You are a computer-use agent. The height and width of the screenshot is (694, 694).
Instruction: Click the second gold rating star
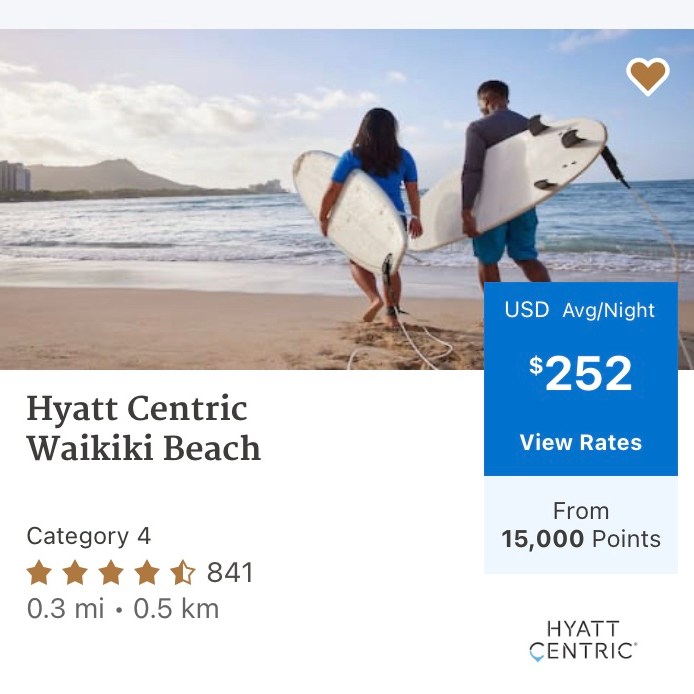[x=75, y=573]
